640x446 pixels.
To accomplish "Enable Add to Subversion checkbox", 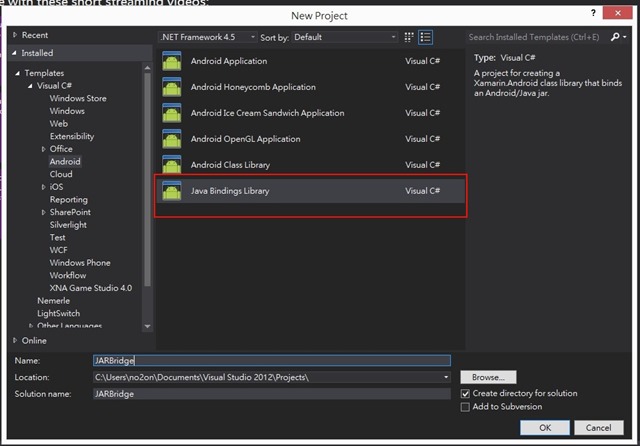I will click(465, 407).
